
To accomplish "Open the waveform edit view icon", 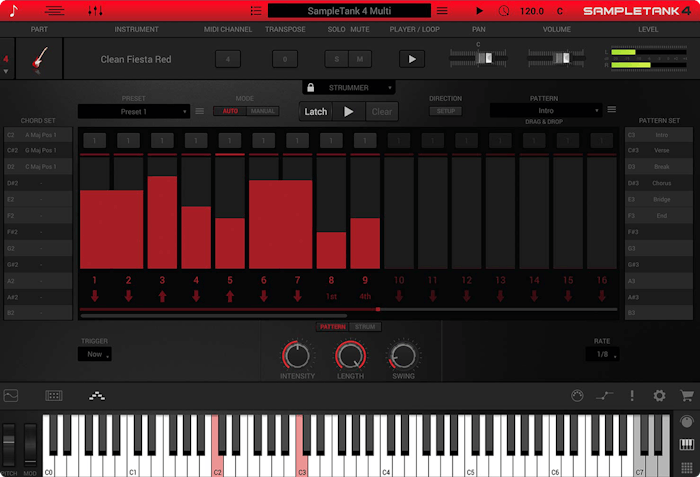I will [x=11, y=396].
